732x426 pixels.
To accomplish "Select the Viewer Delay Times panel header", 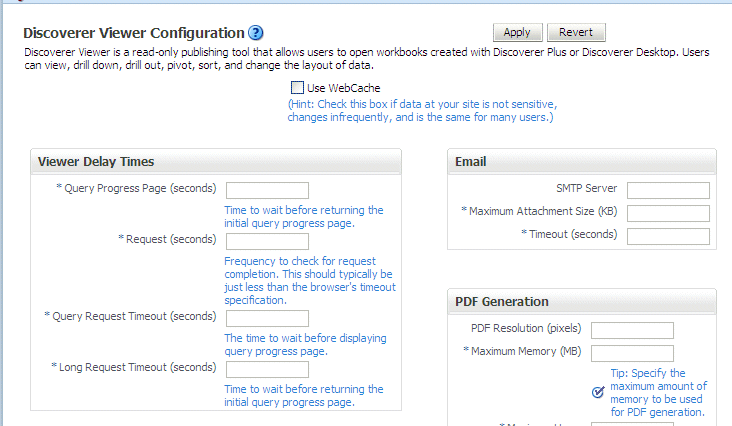I will point(216,161).
